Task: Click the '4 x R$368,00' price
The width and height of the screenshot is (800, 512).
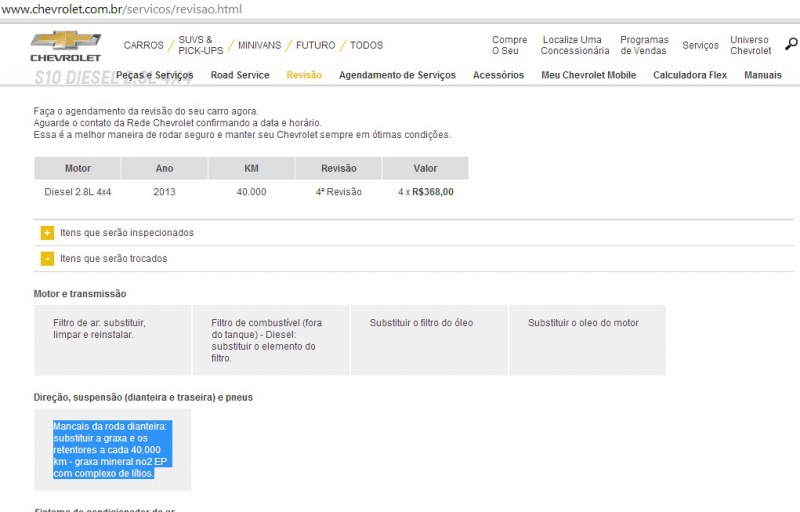Action: [426, 192]
